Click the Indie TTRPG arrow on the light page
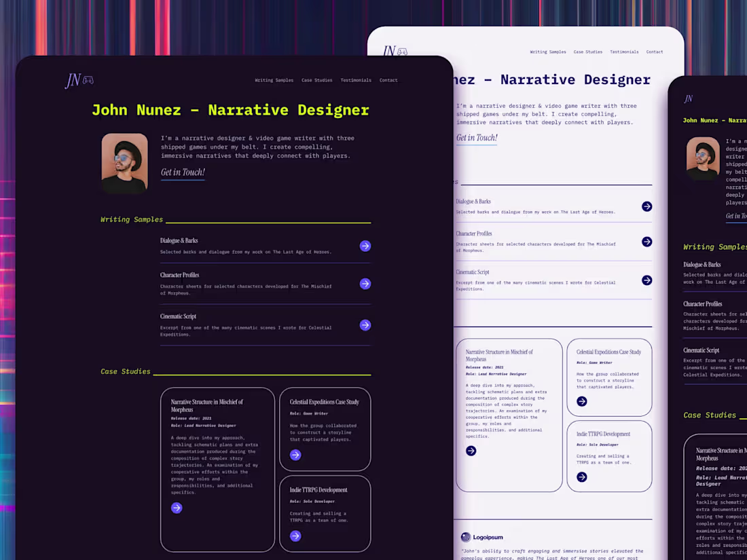747x560 pixels. 581,477
